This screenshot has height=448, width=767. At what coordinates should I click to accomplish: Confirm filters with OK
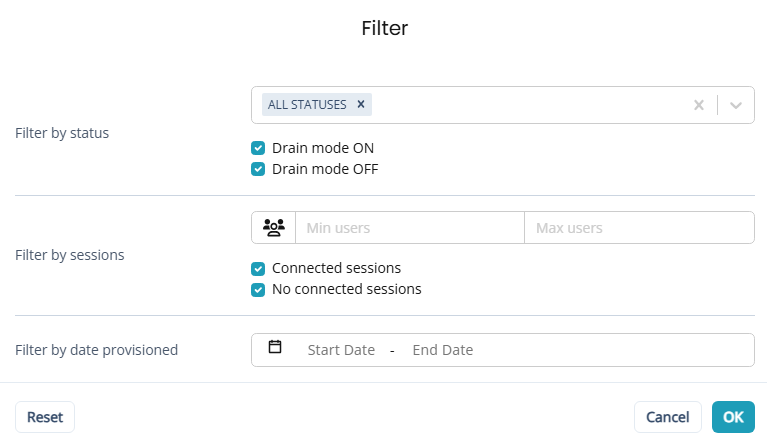click(x=733, y=417)
